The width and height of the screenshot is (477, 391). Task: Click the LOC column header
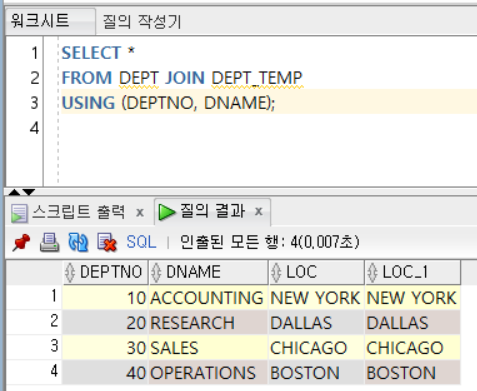click(316, 272)
